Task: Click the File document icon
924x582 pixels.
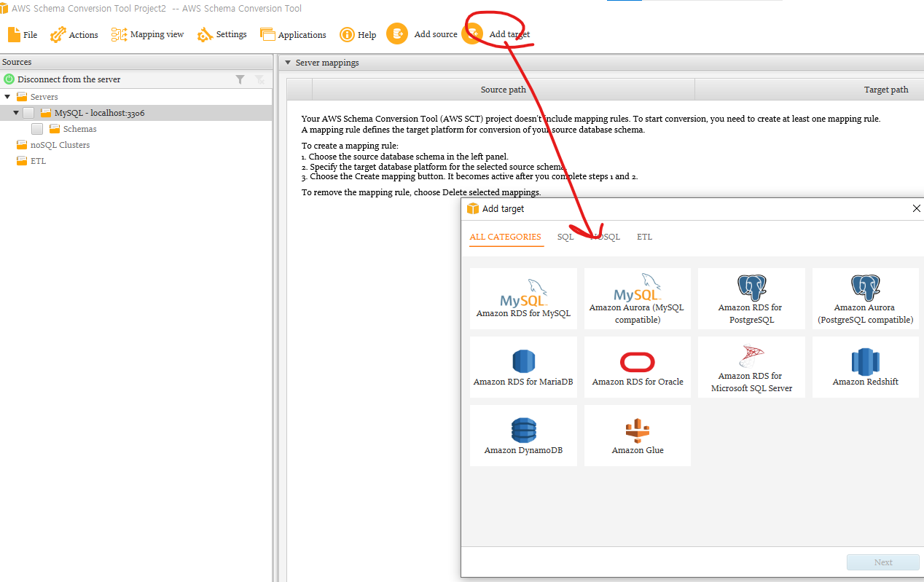Action: click(x=14, y=34)
